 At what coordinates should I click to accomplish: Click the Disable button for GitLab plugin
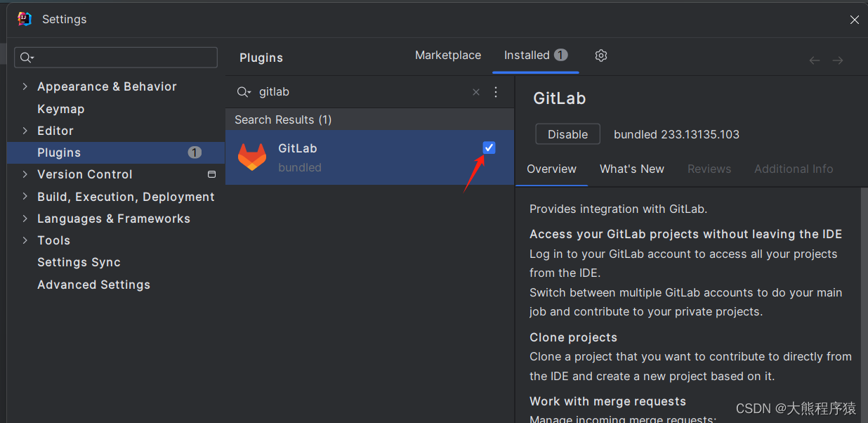click(x=567, y=134)
